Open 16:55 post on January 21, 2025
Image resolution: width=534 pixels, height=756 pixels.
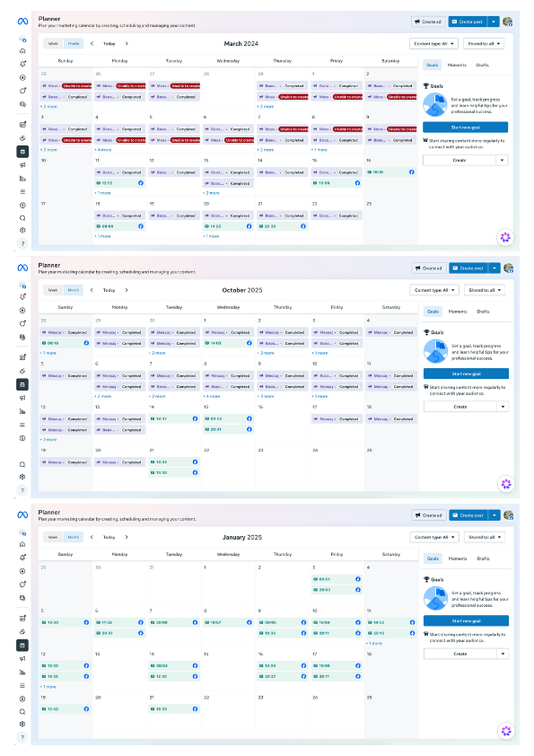point(174,708)
